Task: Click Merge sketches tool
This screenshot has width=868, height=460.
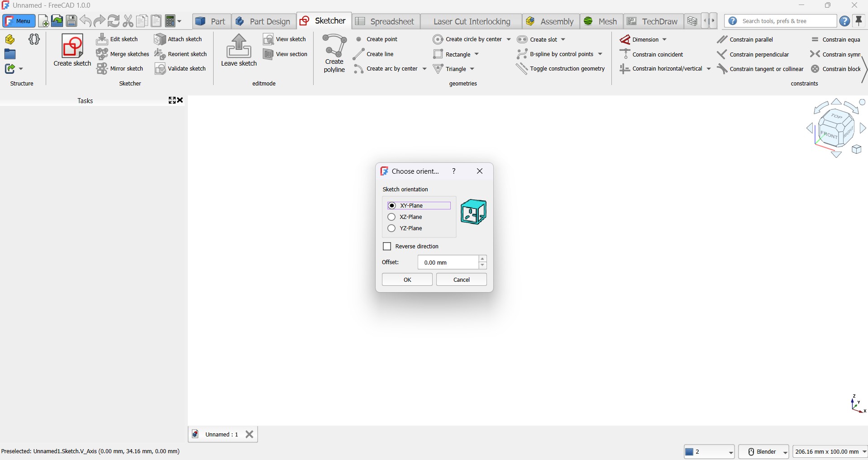Action: pyautogui.click(x=123, y=54)
